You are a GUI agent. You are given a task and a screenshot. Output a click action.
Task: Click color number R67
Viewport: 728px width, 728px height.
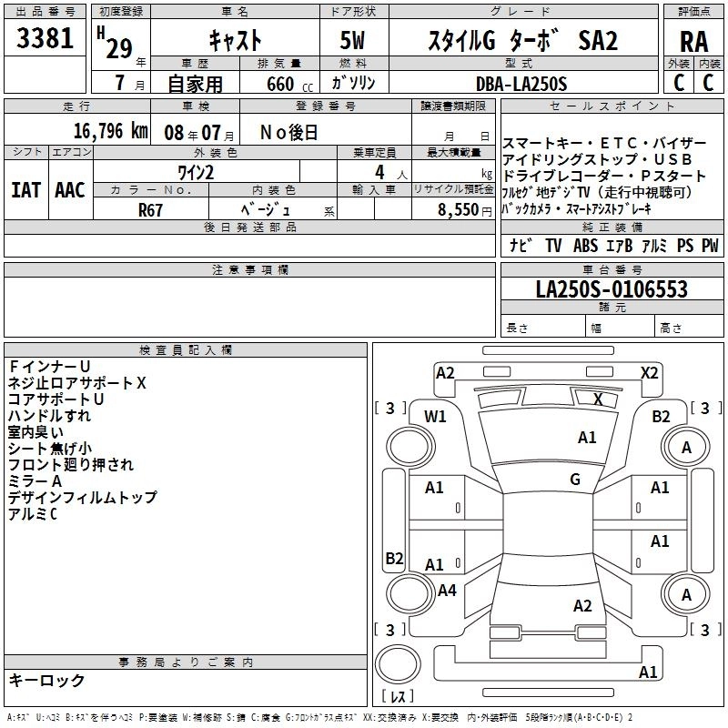(150, 210)
